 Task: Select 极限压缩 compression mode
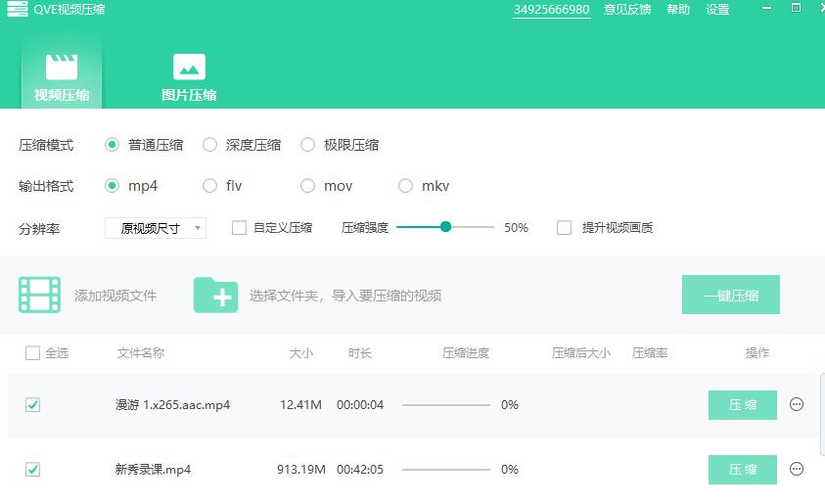click(308, 145)
